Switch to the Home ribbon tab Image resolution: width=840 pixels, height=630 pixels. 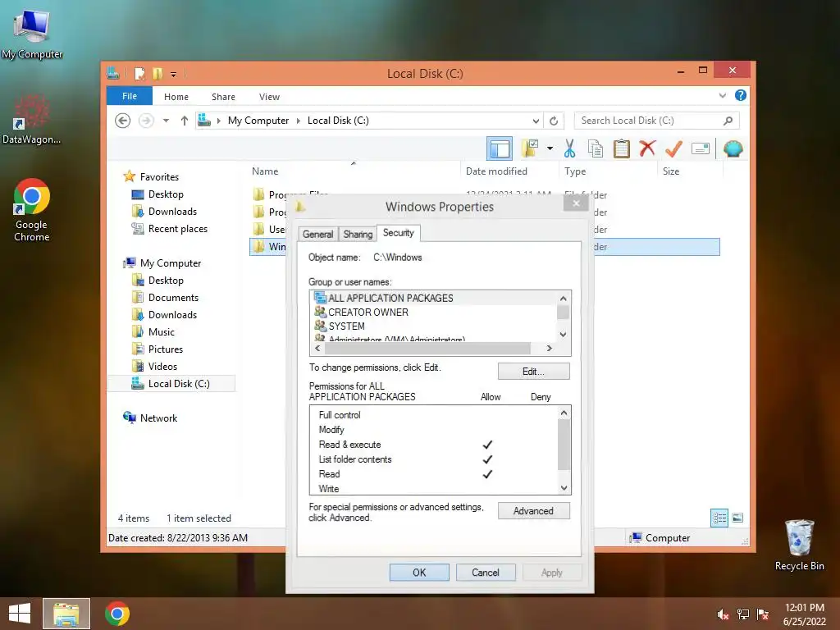(176, 97)
